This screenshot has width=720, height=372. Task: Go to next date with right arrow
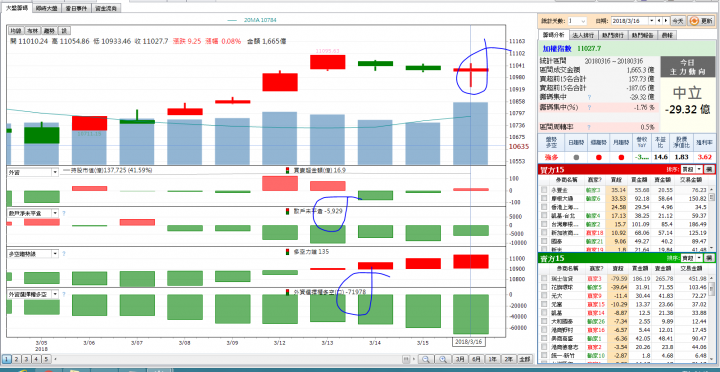(x=666, y=21)
